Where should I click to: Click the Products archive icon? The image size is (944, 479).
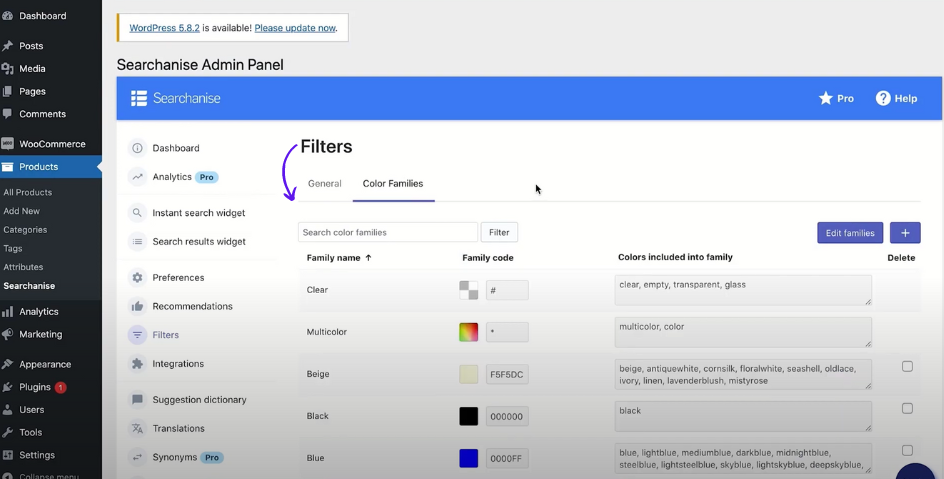pos(7,167)
